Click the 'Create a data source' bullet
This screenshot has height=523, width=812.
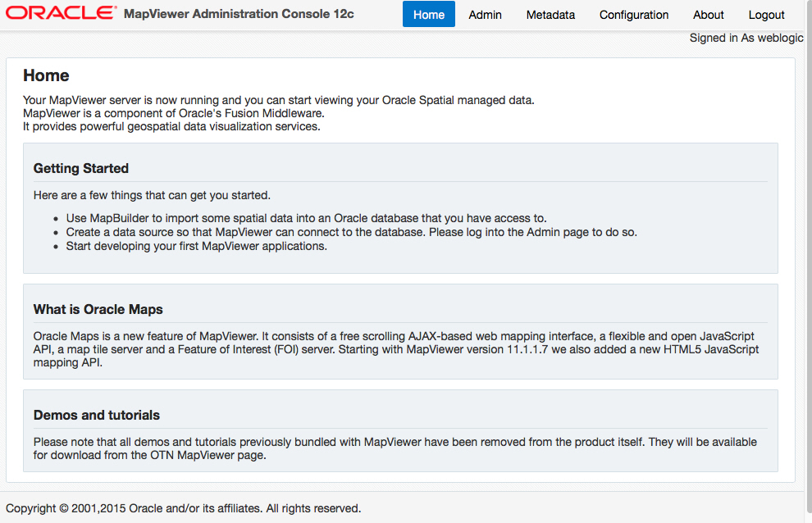pos(351,232)
